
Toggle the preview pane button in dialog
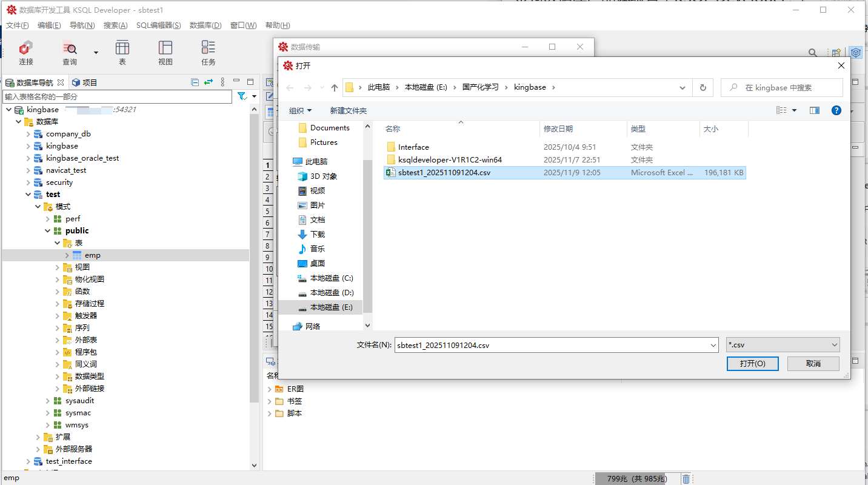point(814,110)
